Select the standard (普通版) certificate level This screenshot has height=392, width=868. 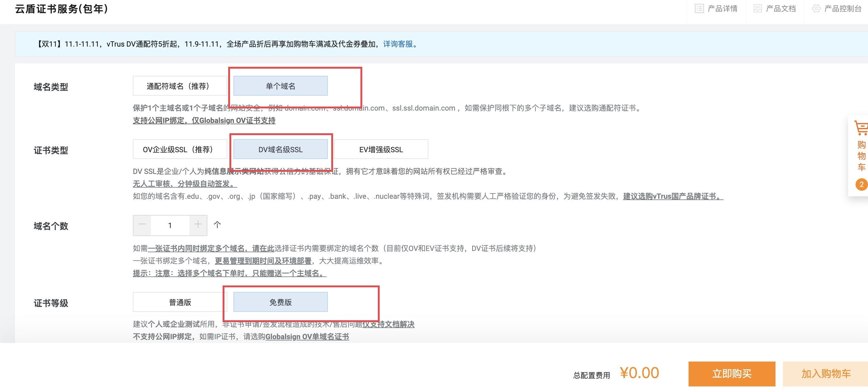coord(180,302)
